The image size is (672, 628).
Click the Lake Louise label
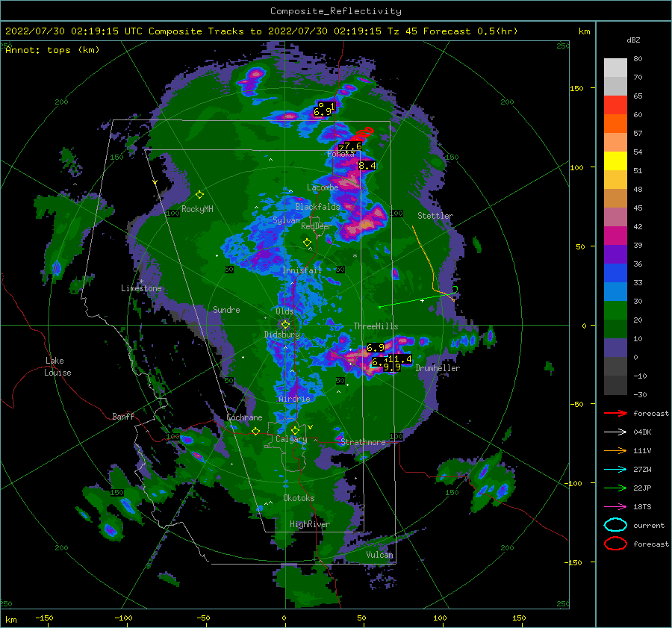pyautogui.click(x=57, y=367)
